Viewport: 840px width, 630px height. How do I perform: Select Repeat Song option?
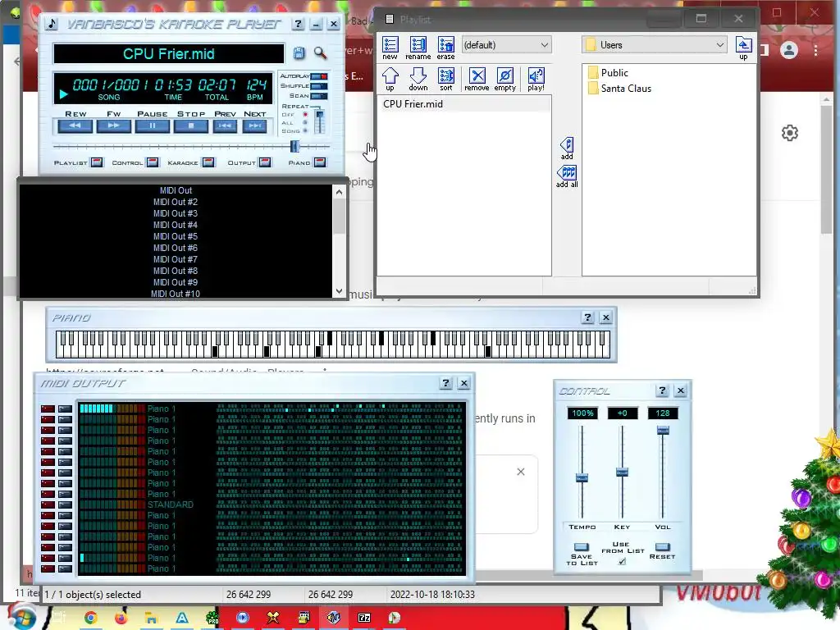coord(305,130)
